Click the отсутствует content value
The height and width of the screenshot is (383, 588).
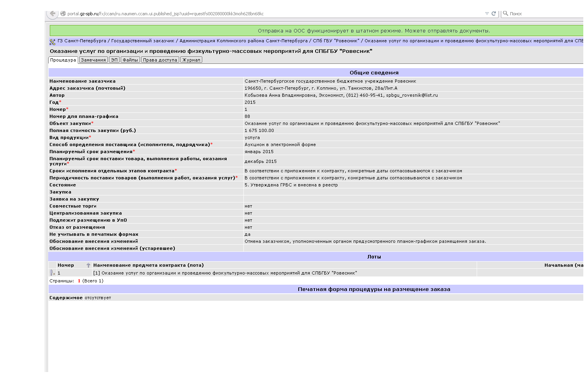pyautogui.click(x=98, y=298)
